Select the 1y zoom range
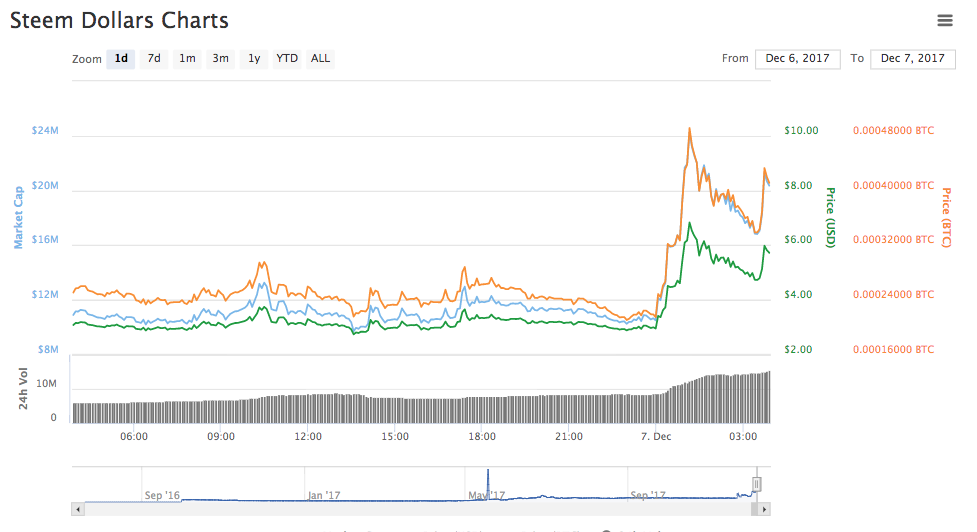Screen dimensions: 977x532 point(254,59)
